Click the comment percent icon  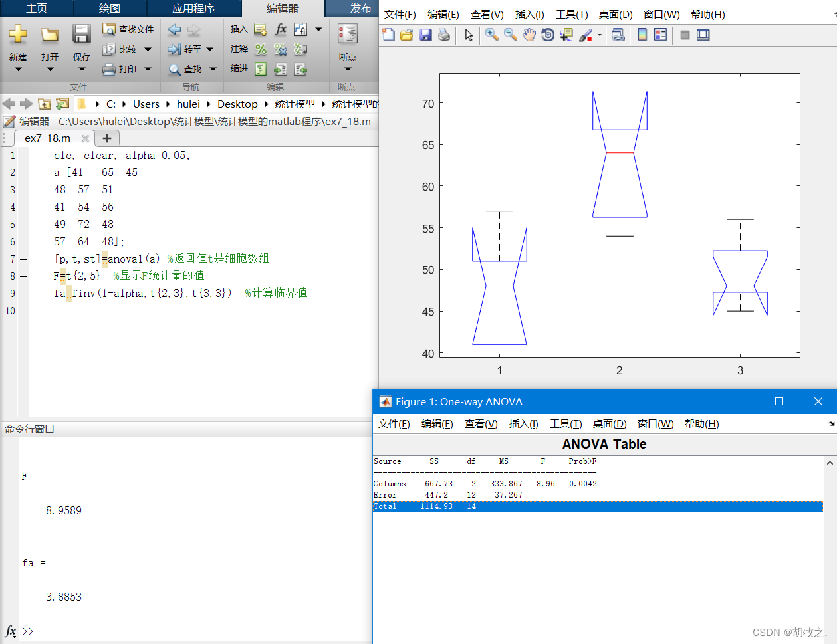261,49
